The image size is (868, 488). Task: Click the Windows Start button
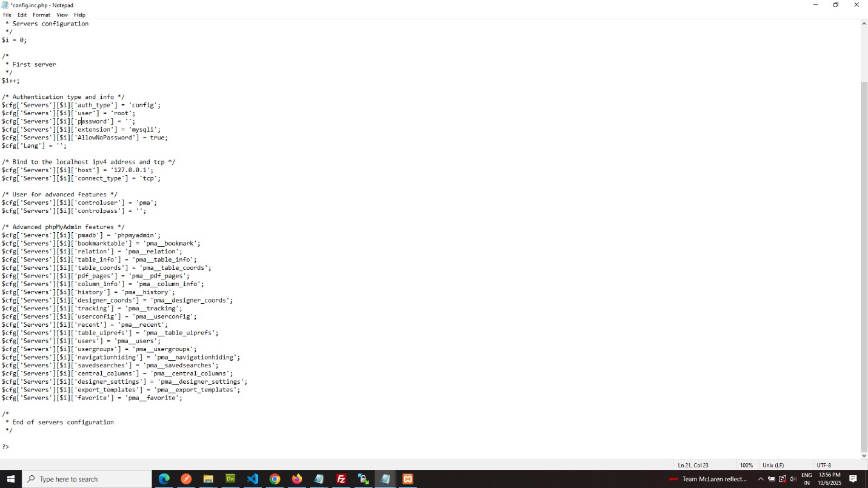pyautogui.click(x=11, y=479)
